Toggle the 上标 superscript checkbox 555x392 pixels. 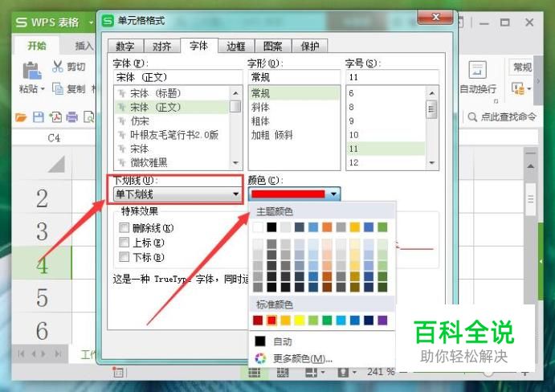tap(124, 243)
